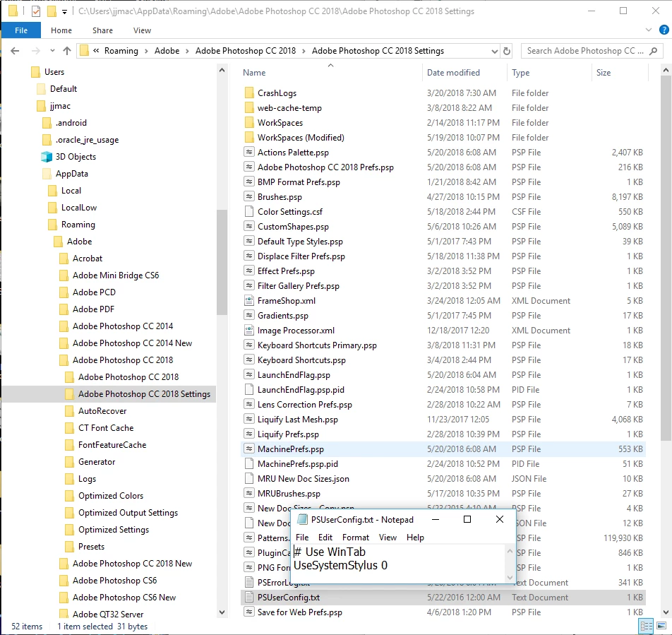Select the MachinePrefs.psp file icon

[249, 449]
